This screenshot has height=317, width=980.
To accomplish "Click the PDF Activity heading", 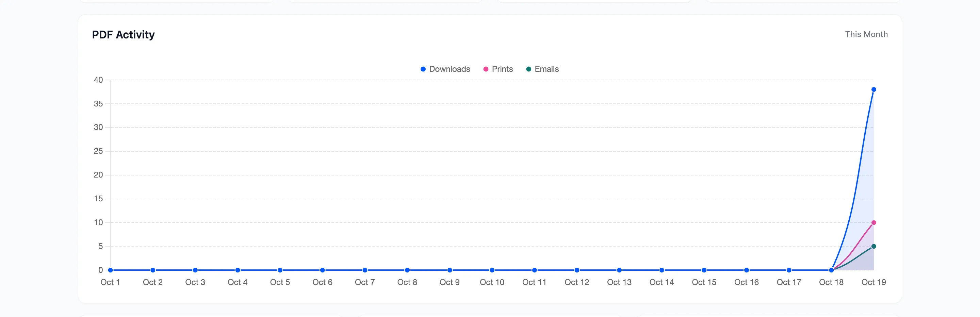I will (123, 35).
